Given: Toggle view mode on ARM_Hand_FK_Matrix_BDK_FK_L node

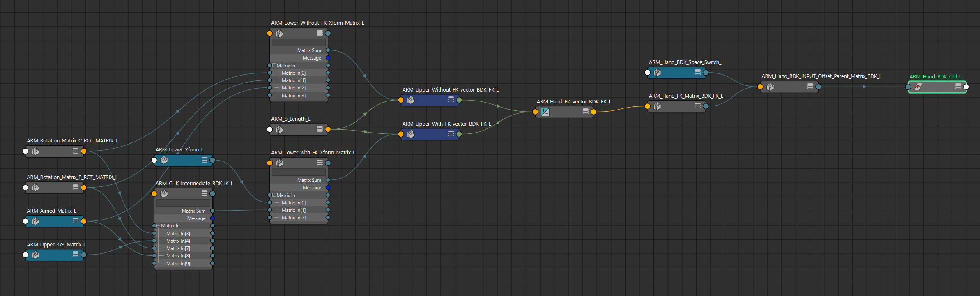Looking at the screenshot, I should point(698,106).
